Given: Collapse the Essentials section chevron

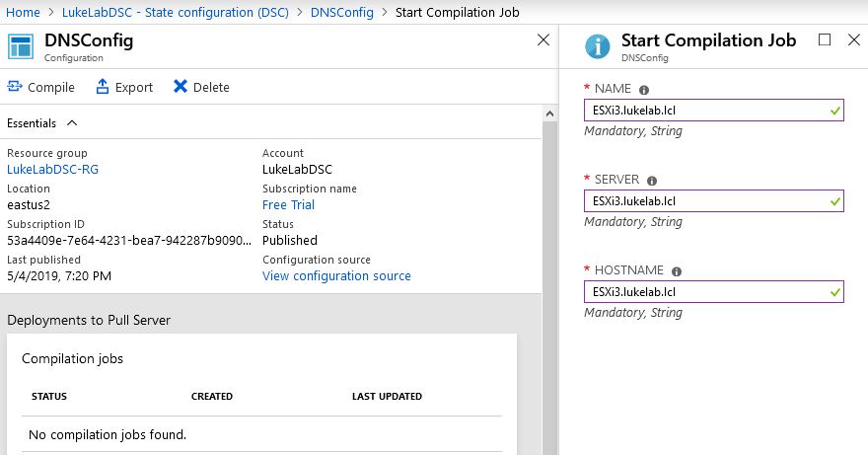Looking at the screenshot, I should point(72,123).
